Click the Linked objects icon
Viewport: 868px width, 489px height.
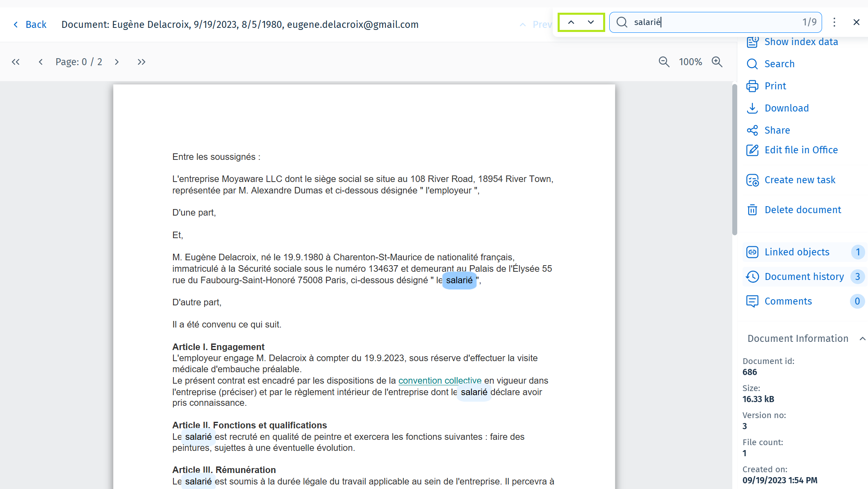(752, 251)
